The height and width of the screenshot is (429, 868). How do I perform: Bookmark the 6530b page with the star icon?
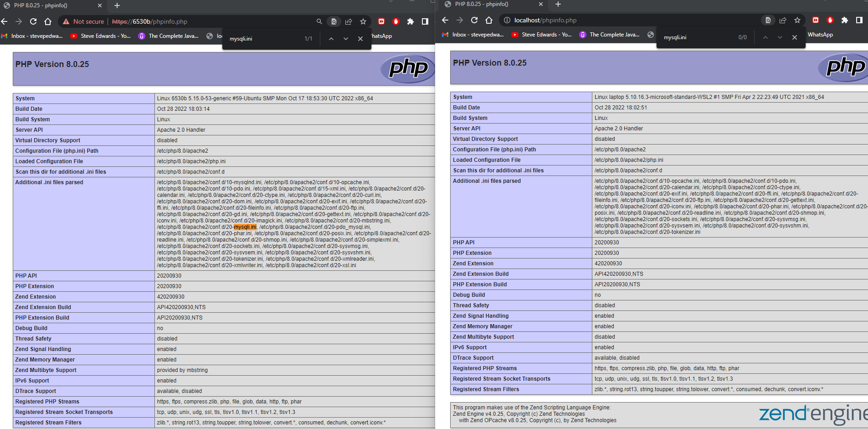coord(363,21)
